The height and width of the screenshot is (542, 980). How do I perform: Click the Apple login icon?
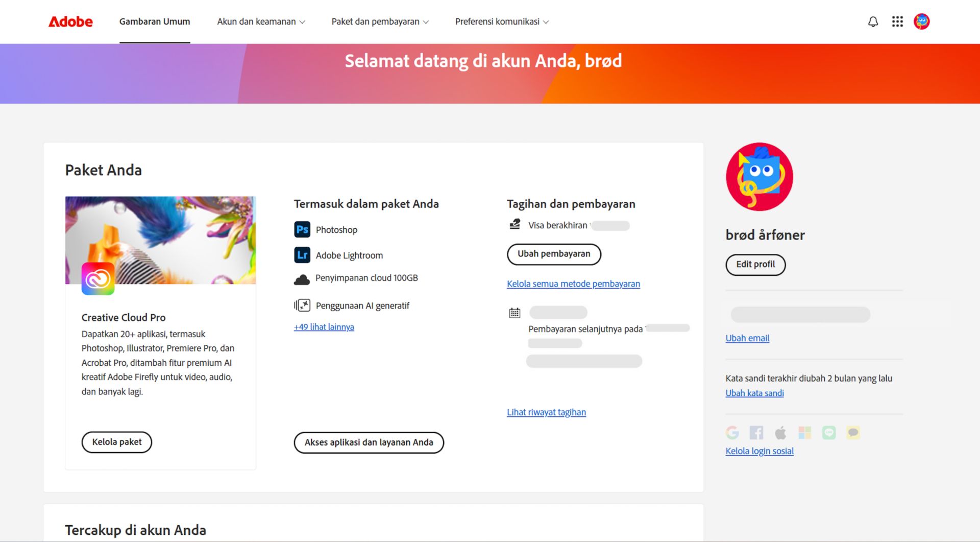(780, 432)
